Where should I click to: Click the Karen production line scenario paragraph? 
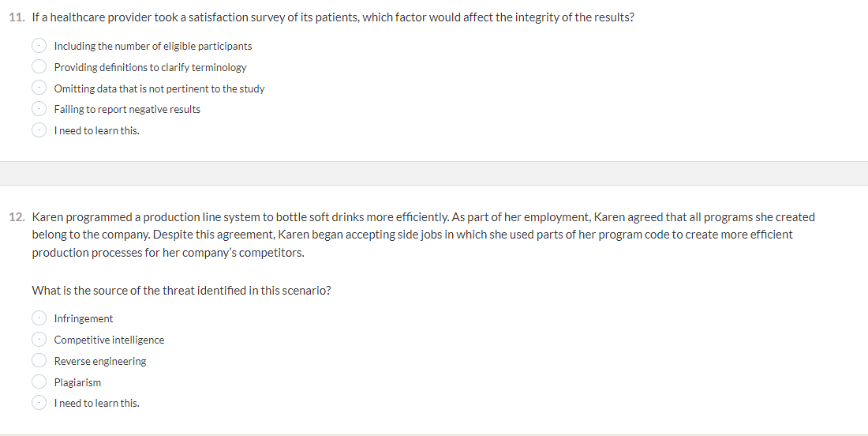(x=424, y=235)
